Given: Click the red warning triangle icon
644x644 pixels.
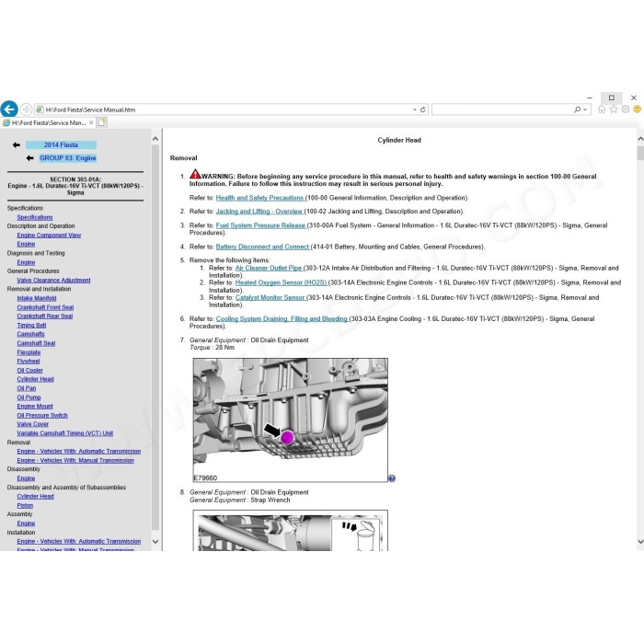Looking at the screenshot, I should pos(195,174).
